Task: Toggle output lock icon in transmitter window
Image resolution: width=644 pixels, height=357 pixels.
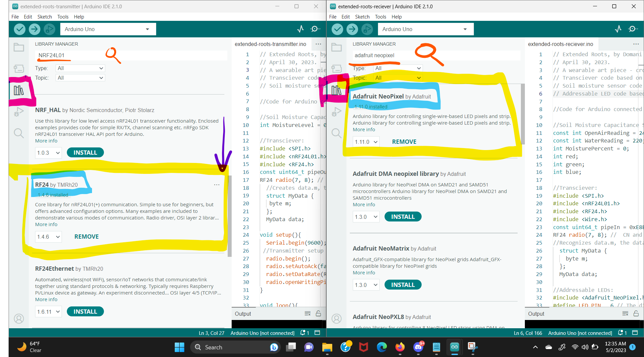Action: 318,314
